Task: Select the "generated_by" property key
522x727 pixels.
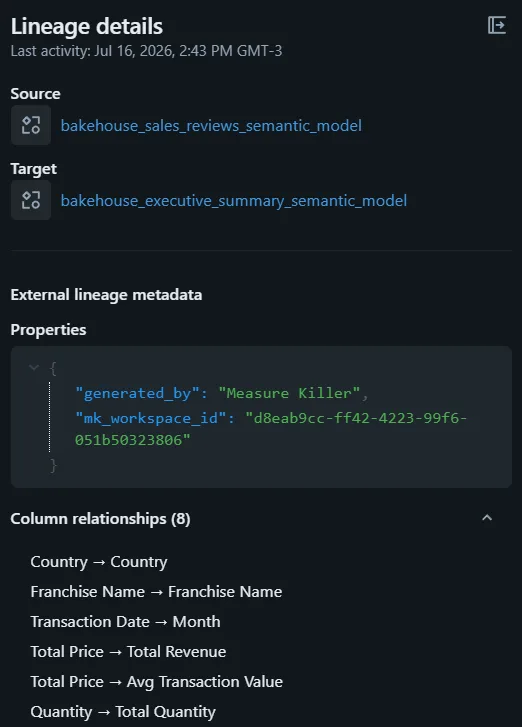Action: [137, 393]
